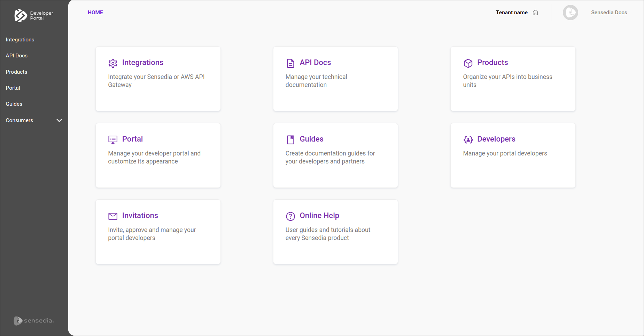Screen dimensions: 644x336
Task: Open the Invitations card
Action: click(158, 232)
